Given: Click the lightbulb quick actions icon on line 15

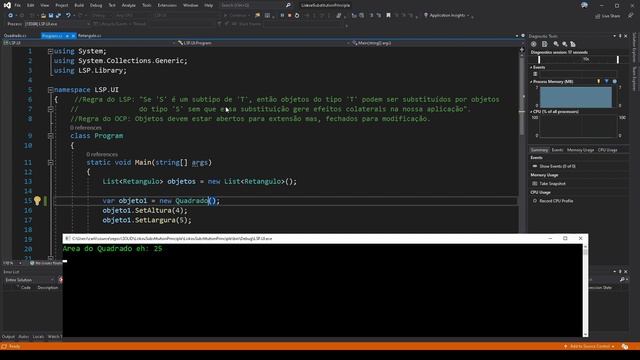Looking at the screenshot, I should tap(38, 200).
